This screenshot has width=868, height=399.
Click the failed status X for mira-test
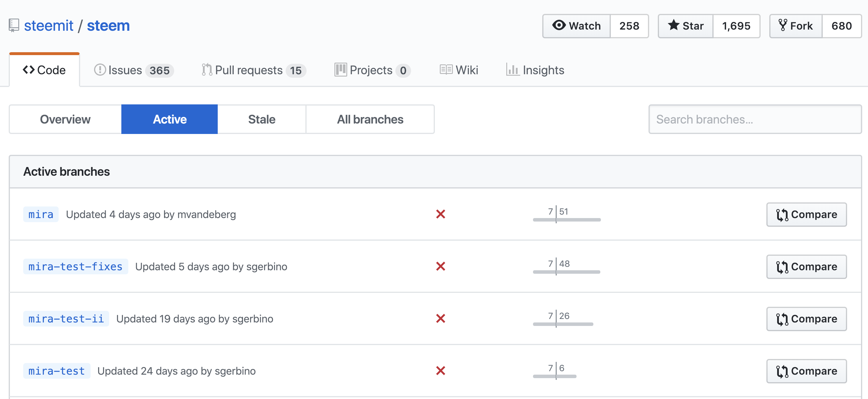pyautogui.click(x=440, y=371)
